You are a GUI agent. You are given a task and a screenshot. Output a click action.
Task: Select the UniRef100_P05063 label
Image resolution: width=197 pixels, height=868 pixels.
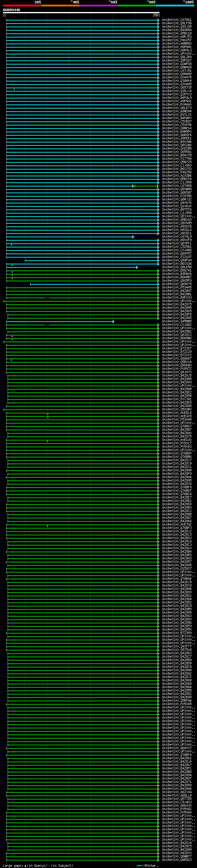point(177,447)
